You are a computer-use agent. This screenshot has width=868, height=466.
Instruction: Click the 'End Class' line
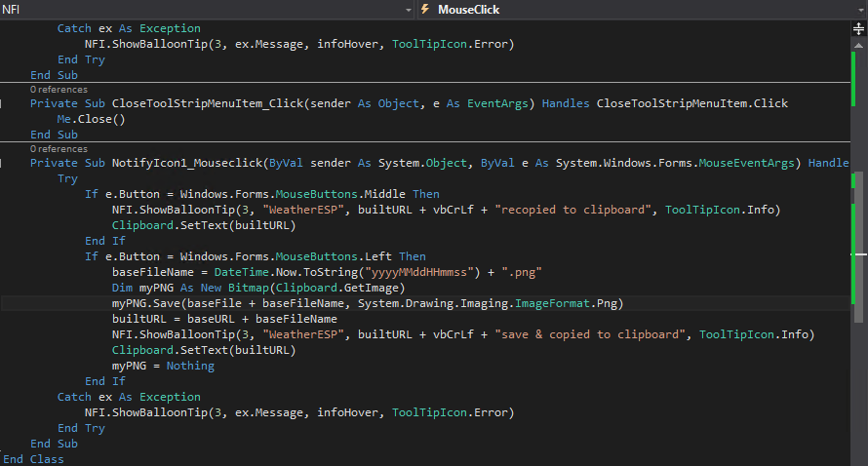(x=33, y=459)
